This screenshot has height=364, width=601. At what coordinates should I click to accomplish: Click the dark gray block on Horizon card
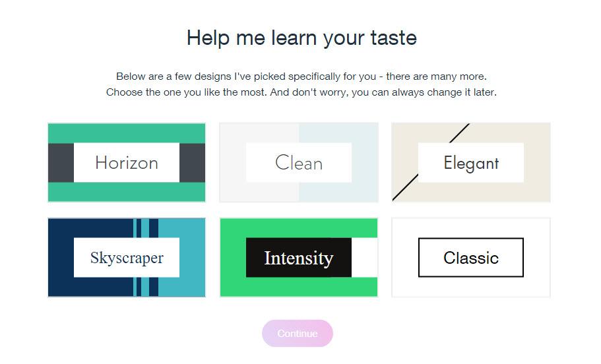click(61, 162)
